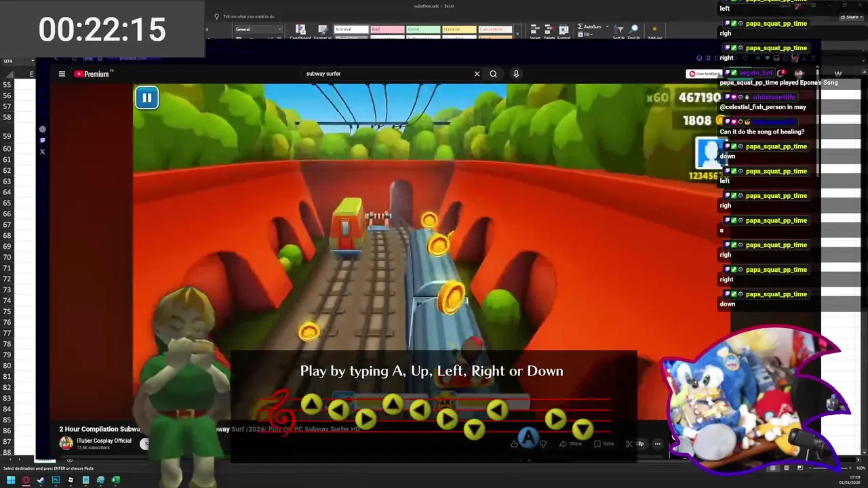868x488 pixels.
Task: Open the Excel taskbar icon
Action: click(x=115, y=480)
